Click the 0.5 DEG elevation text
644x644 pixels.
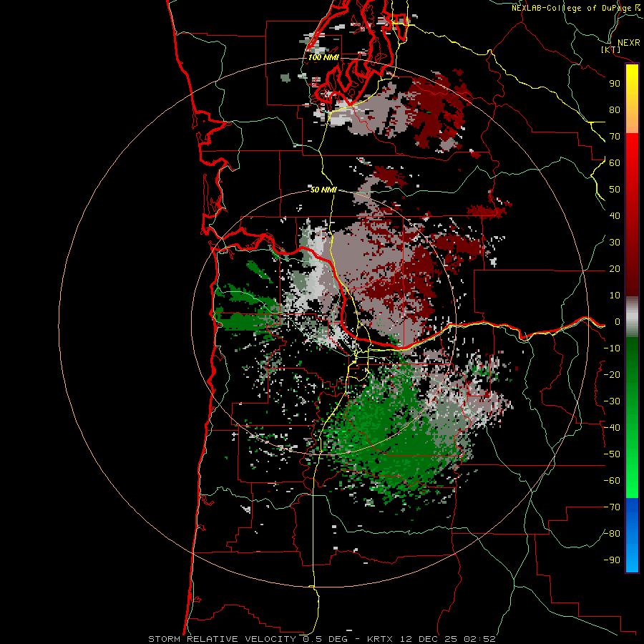(326, 639)
